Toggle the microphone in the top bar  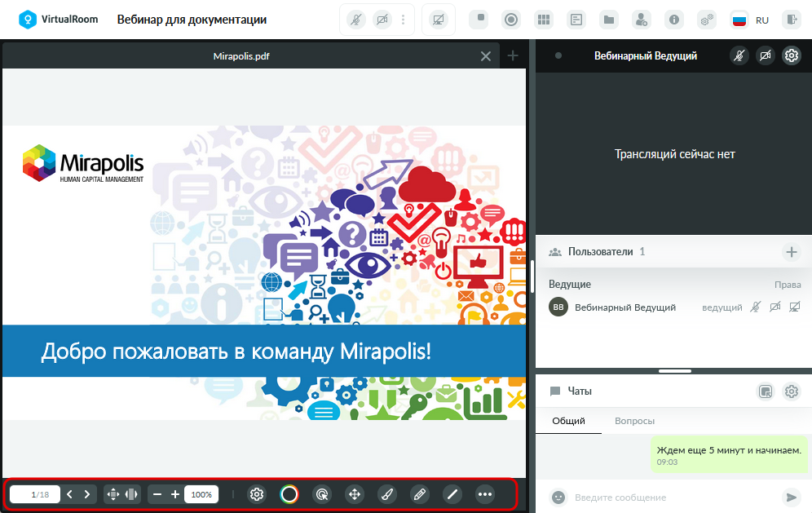click(355, 20)
